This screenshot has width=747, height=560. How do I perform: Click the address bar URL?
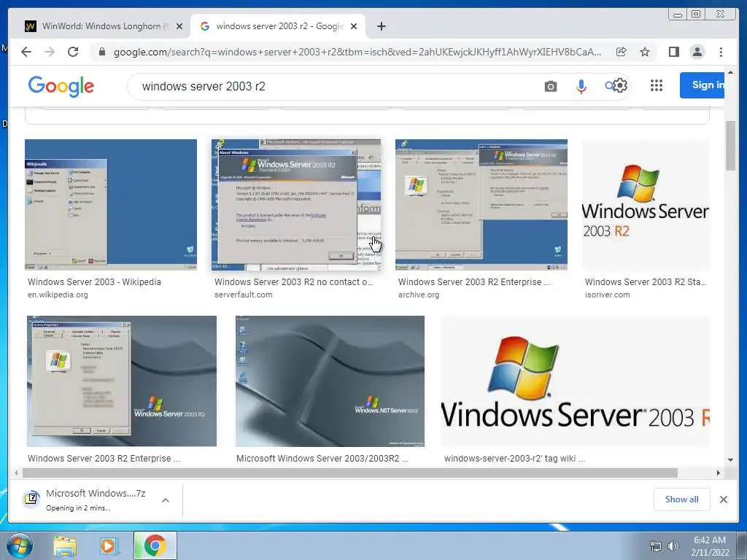pos(357,52)
